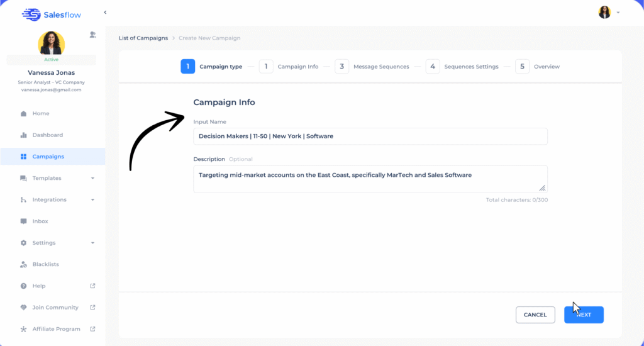Collapse the sidebar with the chevron arrow
644x346 pixels.
pyautogui.click(x=105, y=13)
